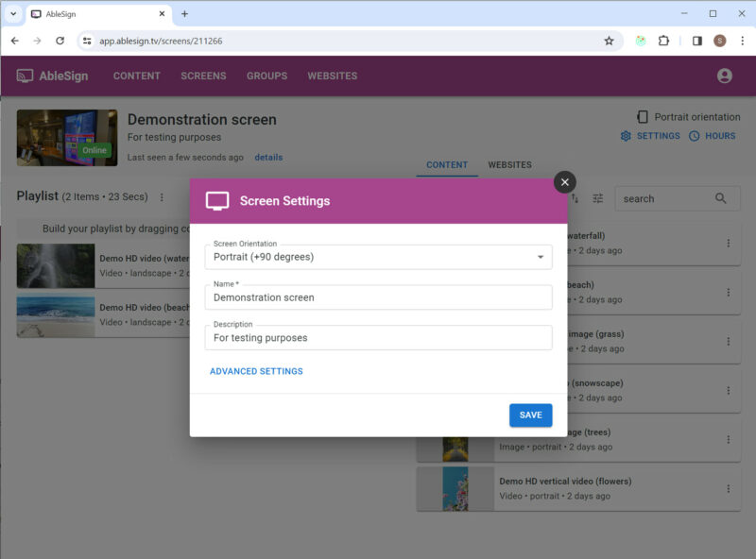This screenshot has height=559, width=756.
Task: Click the details link below the screen name
Action: 268,157
